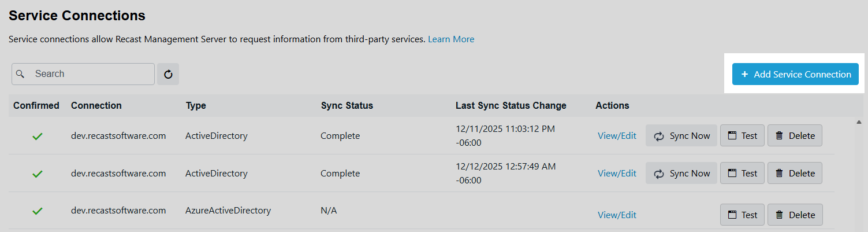Open View/Edit for first ActiveDirectory row
Image resolution: width=868 pixels, height=232 pixels.
pyautogui.click(x=617, y=136)
